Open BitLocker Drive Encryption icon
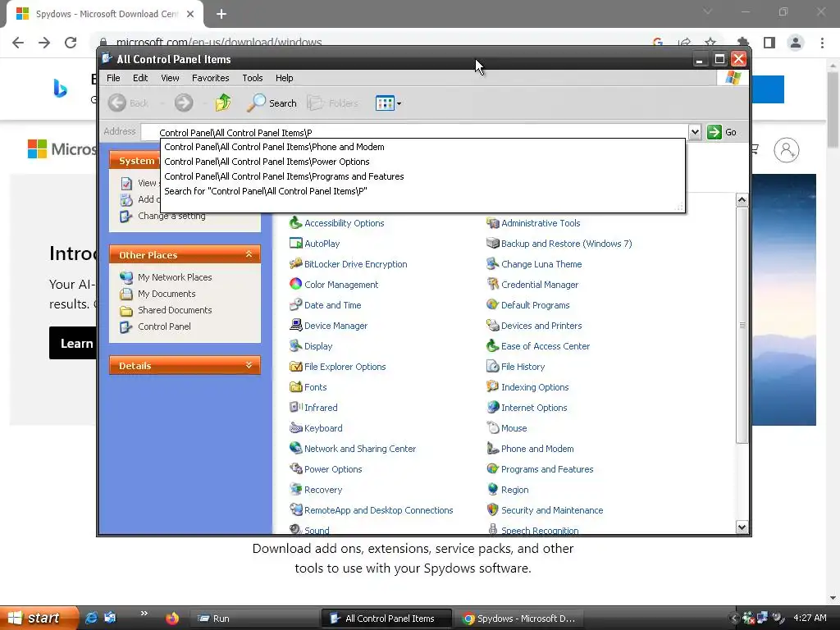Screen dimensions: 840x630 295,263
